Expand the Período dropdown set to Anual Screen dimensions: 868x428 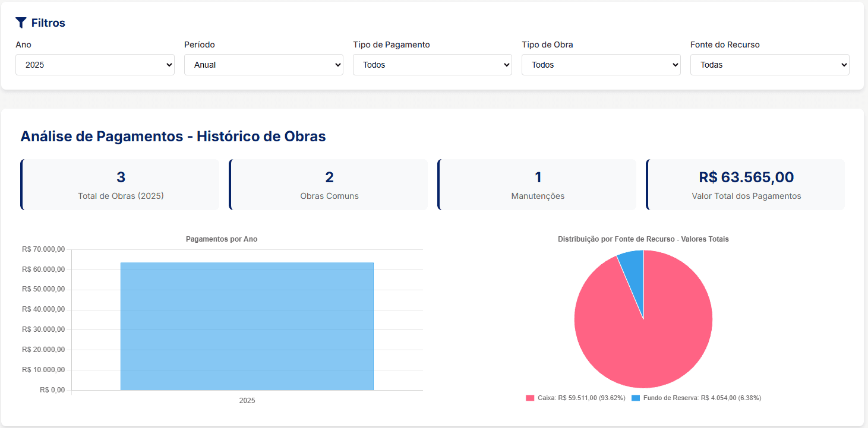(263, 65)
